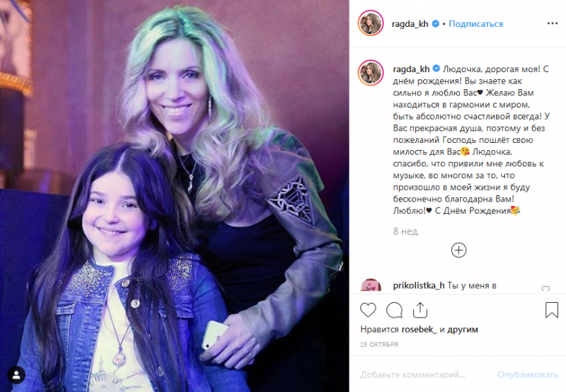566x392 pixels.
Task: Click ragda_kh avatar beside the caption
Action: 370,73
